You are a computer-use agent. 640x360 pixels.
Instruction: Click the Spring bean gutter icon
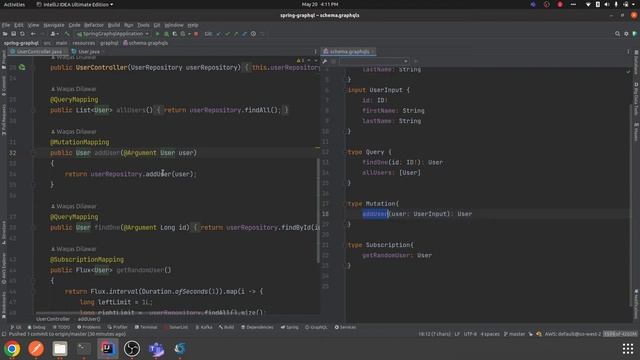22,67
